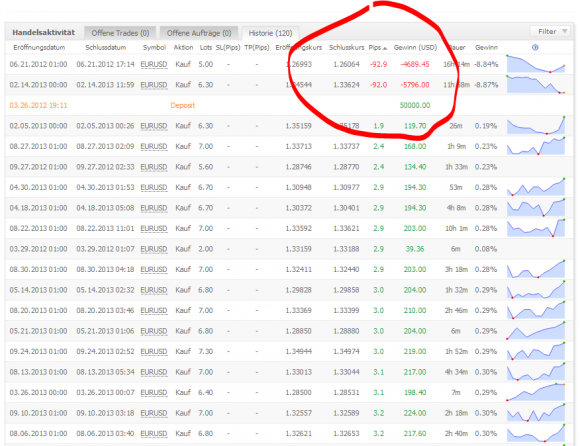Sort by Schlussdatum column header
Screen dimensions: 580x446
[106, 47]
